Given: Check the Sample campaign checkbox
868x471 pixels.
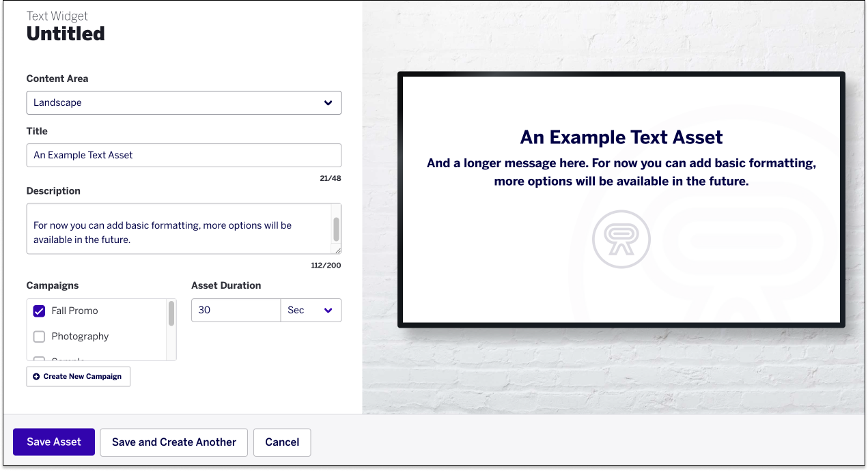Looking at the screenshot, I should (x=39, y=360).
